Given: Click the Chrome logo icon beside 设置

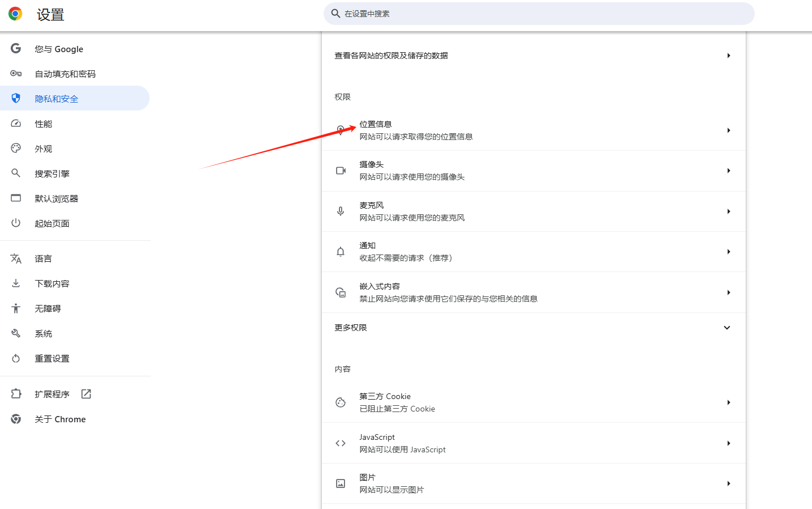Looking at the screenshot, I should 15,14.
